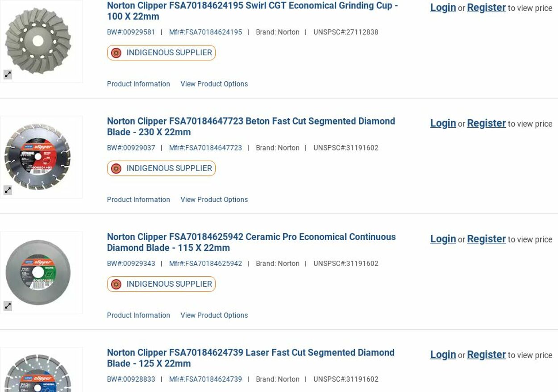Open Swirl CGT Grinding Cup product thumbnail
The height and width of the screenshot is (392, 558).
[x=38, y=41]
